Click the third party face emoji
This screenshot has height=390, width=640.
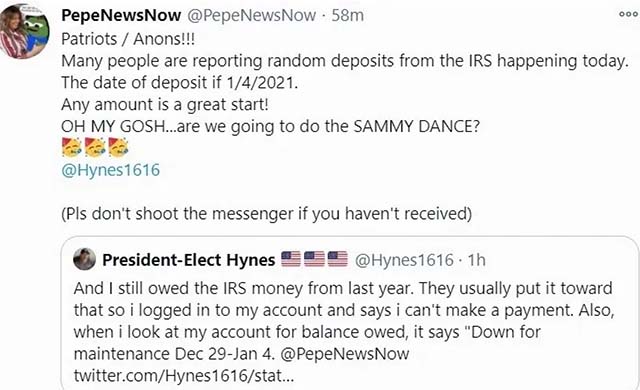tap(118, 148)
